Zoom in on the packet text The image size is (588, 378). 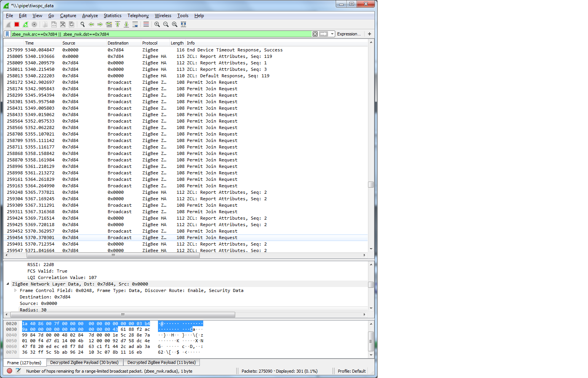pos(157,24)
